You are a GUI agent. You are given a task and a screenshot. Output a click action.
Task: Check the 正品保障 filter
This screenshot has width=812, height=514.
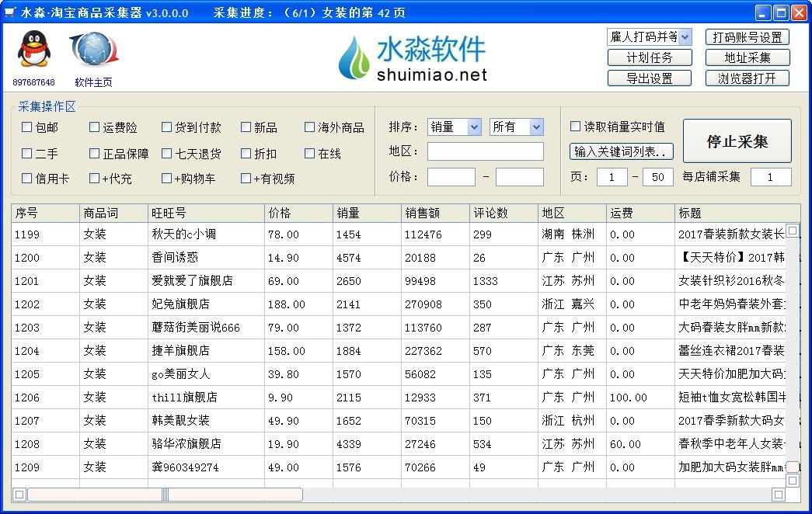coord(96,152)
